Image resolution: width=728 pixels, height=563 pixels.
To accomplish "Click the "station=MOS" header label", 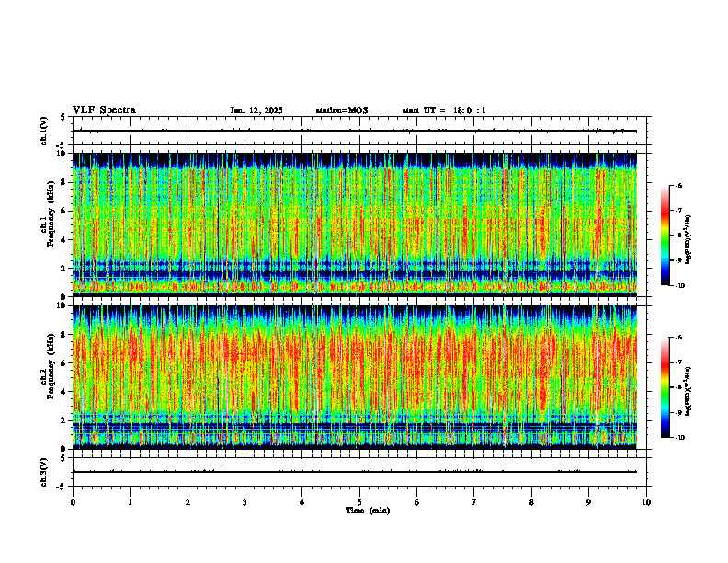I will point(342,110).
